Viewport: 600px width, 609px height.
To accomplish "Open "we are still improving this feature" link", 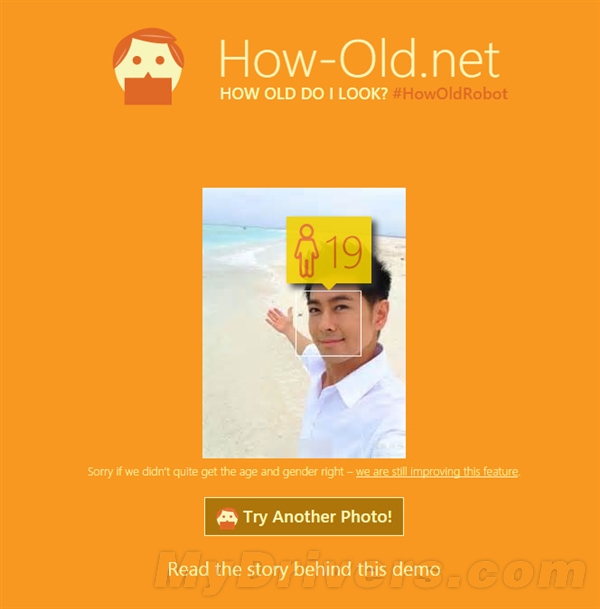I will click(x=437, y=472).
